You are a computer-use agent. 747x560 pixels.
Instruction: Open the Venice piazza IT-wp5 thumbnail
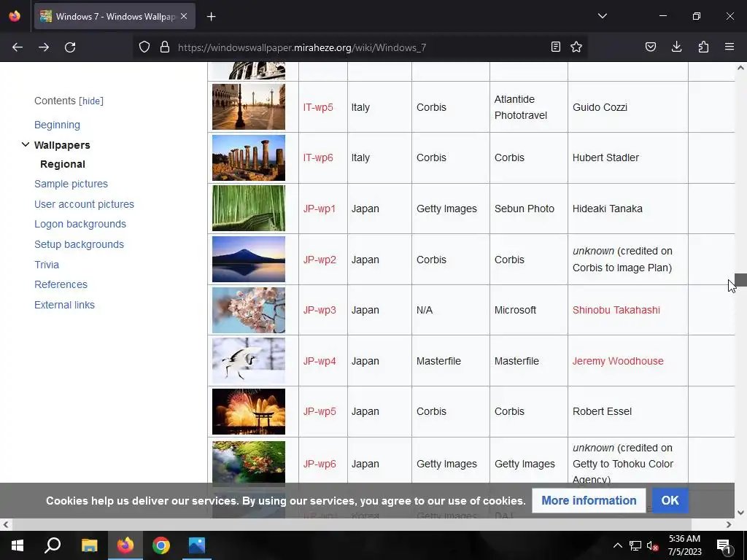coord(249,106)
